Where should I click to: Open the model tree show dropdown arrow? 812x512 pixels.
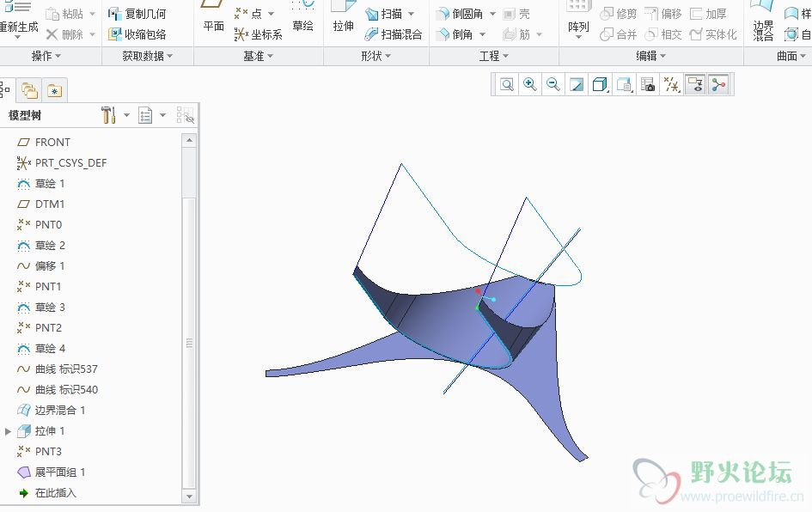pos(162,115)
